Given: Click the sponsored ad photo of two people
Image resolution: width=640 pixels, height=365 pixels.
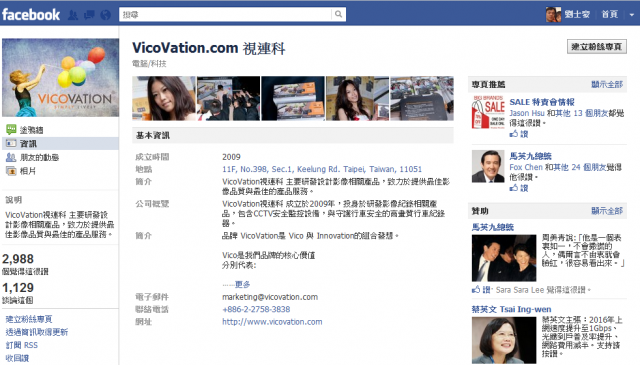Looking at the screenshot, I should pos(504,258).
